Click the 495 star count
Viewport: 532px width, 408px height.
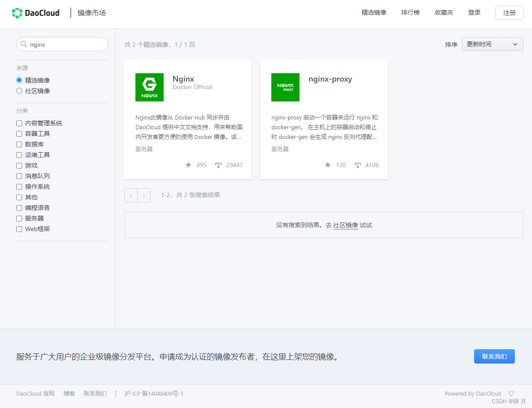(x=201, y=165)
